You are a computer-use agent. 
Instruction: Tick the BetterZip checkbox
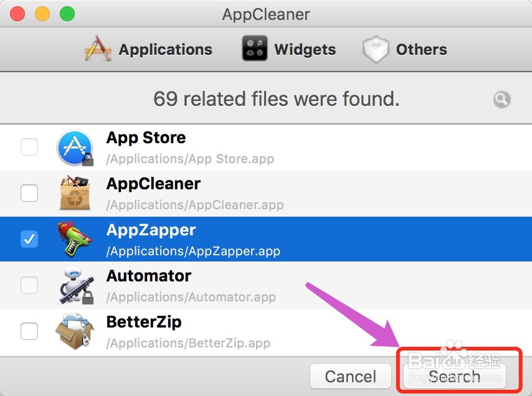pos(29,331)
